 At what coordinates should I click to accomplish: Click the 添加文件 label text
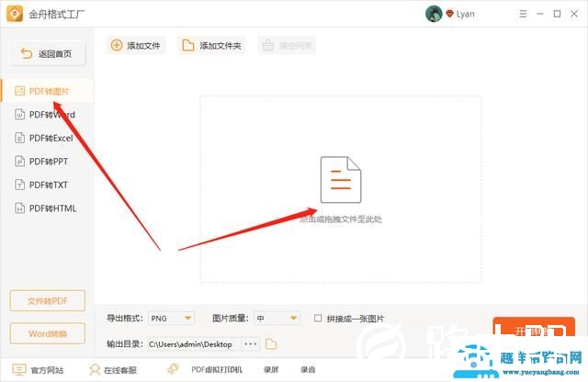(143, 46)
